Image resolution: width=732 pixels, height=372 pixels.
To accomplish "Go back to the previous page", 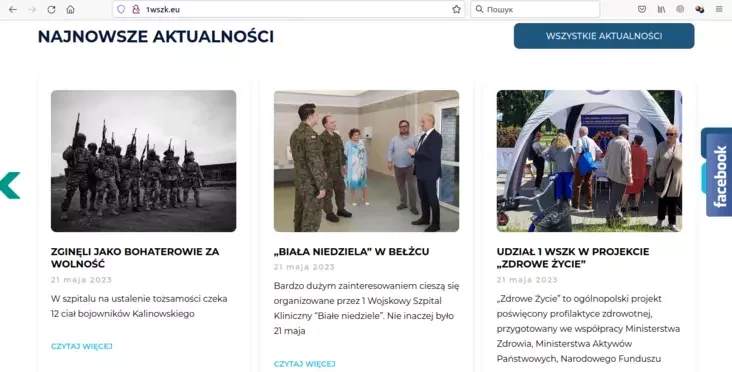I will point(13,9).
